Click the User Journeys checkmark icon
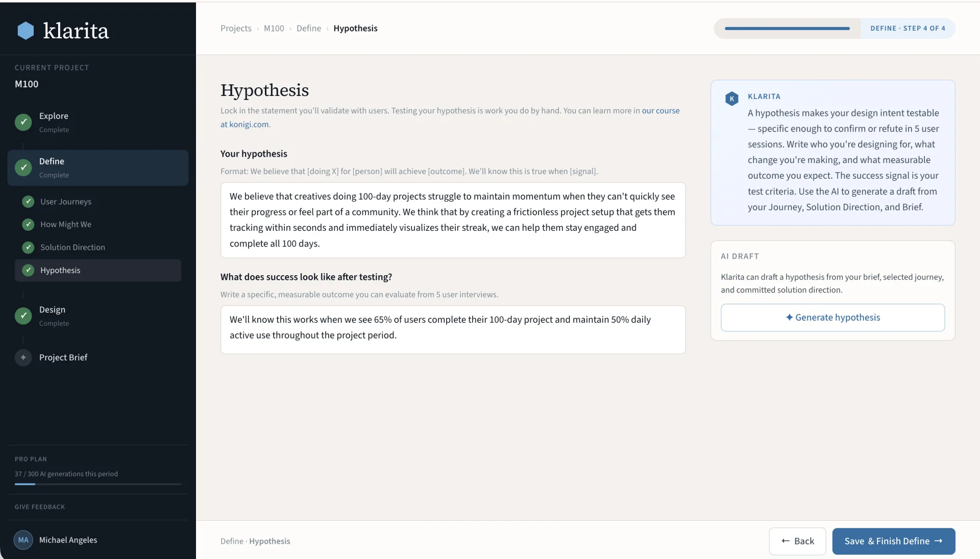The height and width of the screenshot is (559, 980). tap(28, 202)
